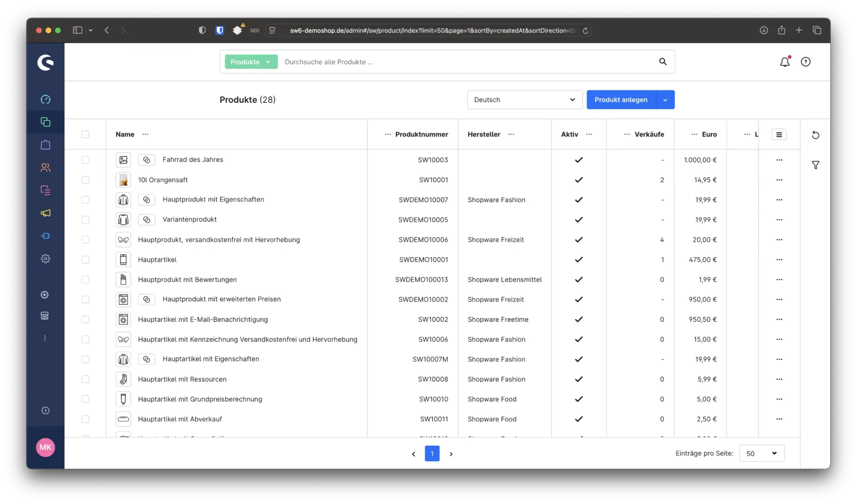Open the filter funnel panel

click(x=815, y=165)
